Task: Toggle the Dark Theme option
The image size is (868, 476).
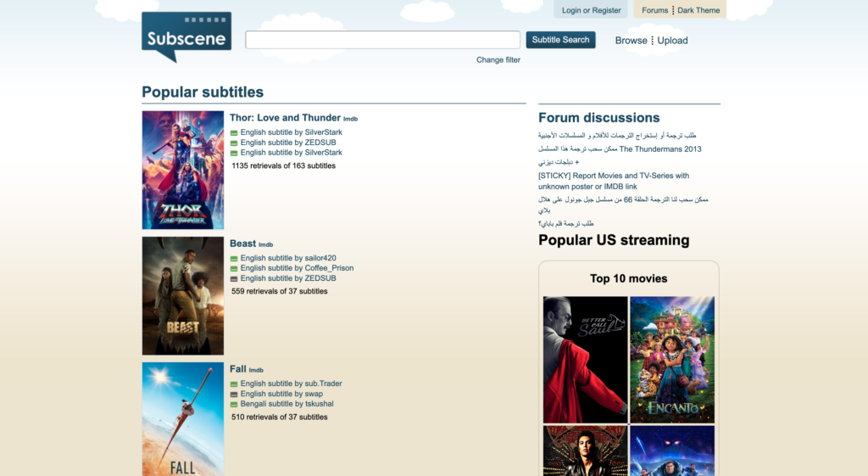Action: (x=698, y=10)
